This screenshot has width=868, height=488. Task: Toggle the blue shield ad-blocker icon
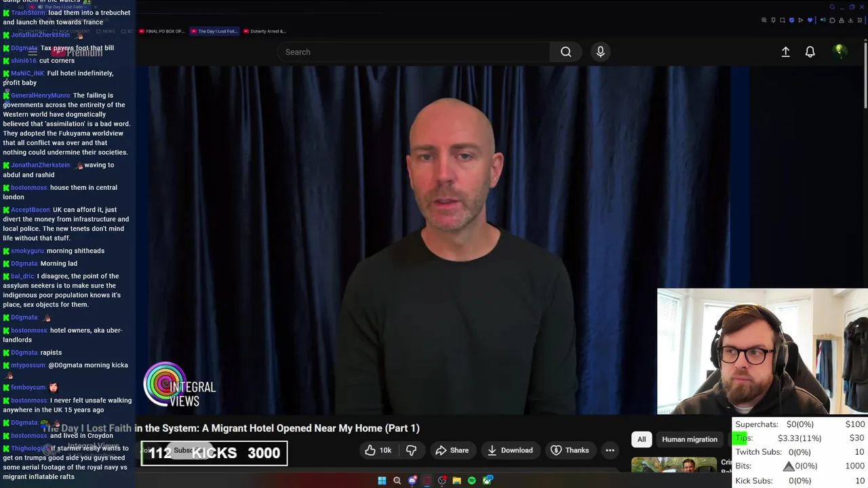[791, 20]
